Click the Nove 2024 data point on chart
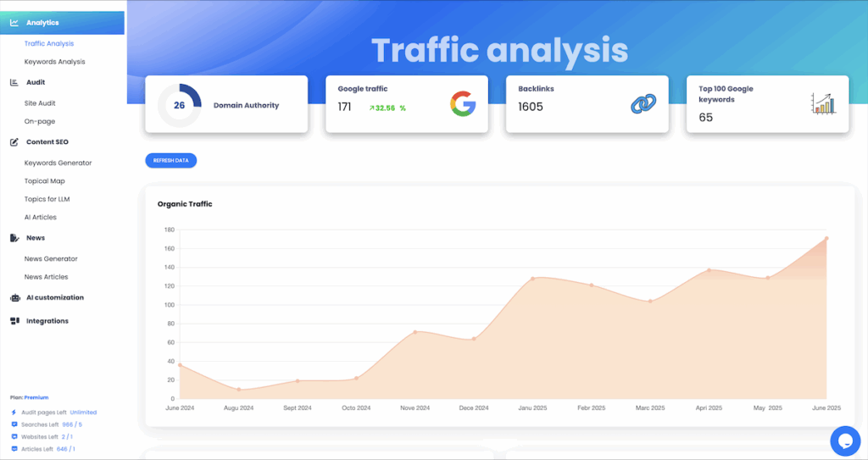The image size is (868, 460). coord(415,332)
